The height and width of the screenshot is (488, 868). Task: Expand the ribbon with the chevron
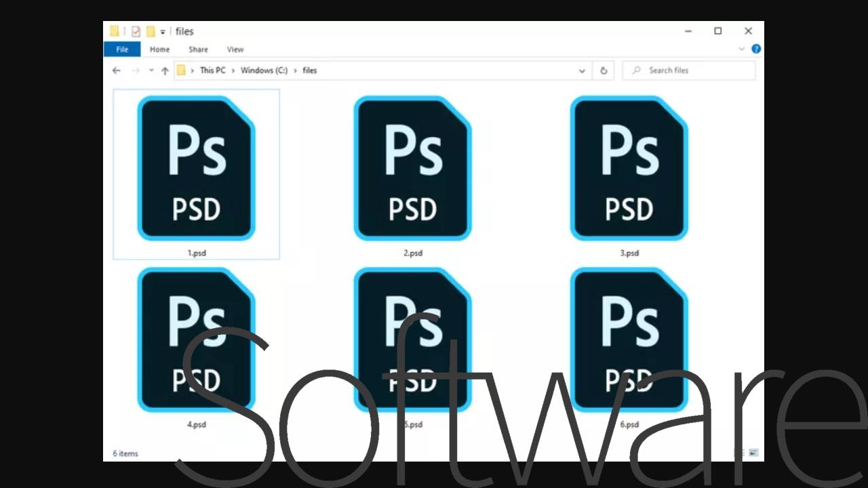[741, 49]
